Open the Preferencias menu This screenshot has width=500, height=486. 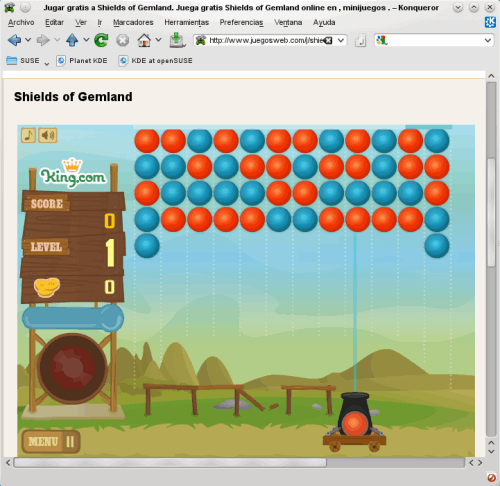click(x=241, y=22)
